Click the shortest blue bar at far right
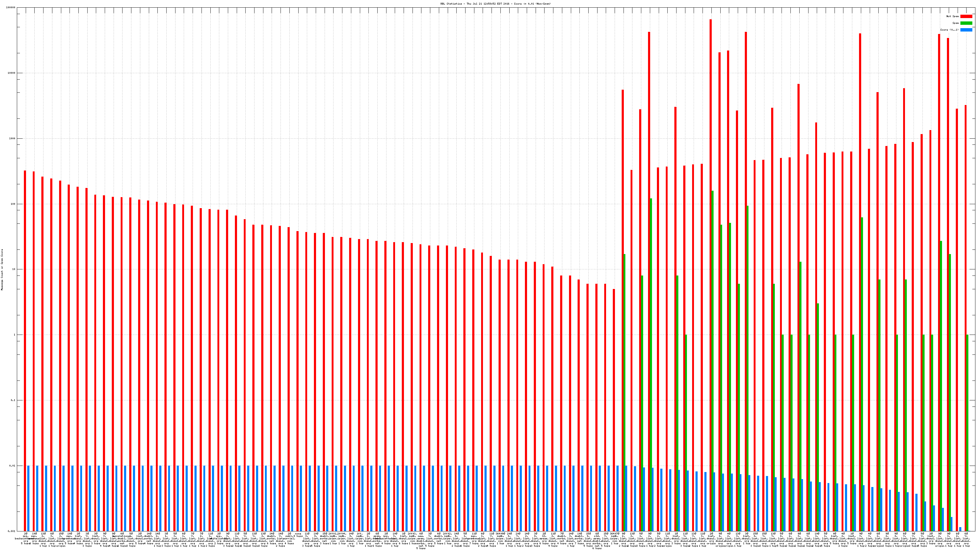980x551 pixels. tap(960, 529)
